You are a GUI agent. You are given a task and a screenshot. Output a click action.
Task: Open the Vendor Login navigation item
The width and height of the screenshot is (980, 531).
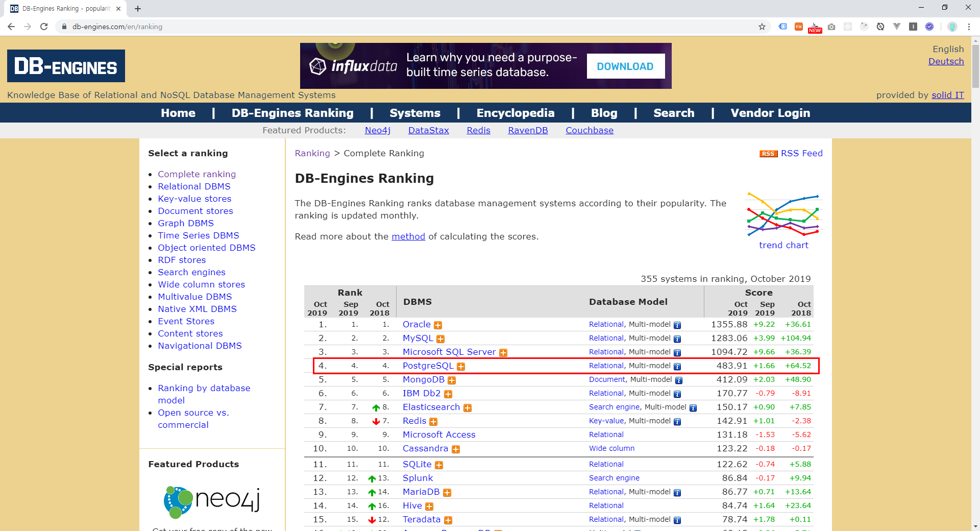[x=770, y=113]
